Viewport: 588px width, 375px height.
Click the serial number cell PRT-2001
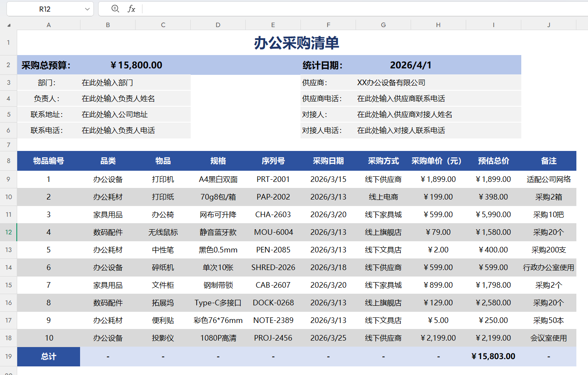point(273,179)
